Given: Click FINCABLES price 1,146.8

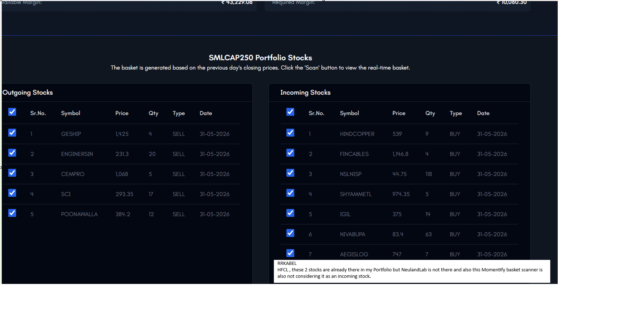Looking at the screenshot, I should [x=400, y=154].
